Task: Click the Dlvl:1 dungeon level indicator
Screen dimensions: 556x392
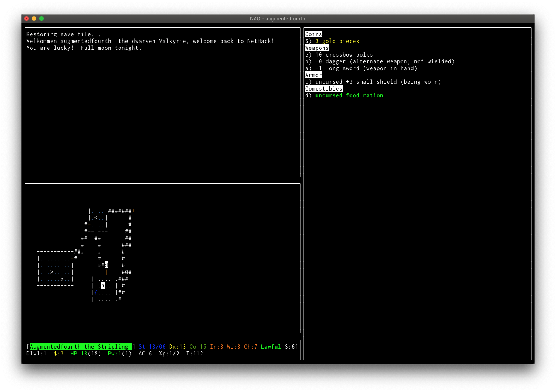Action: pos(36,354)
